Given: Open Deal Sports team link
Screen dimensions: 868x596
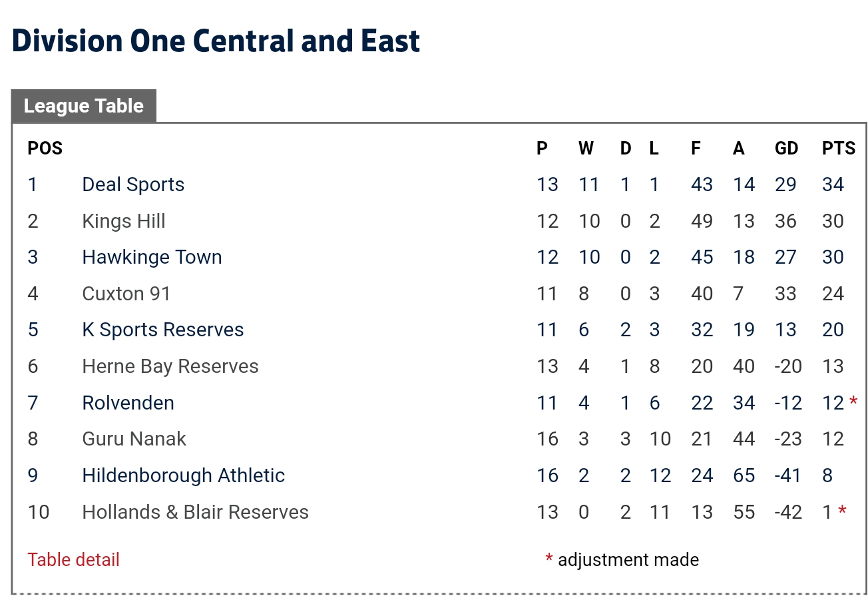Looking at the screenshot, I should [133, 184].
